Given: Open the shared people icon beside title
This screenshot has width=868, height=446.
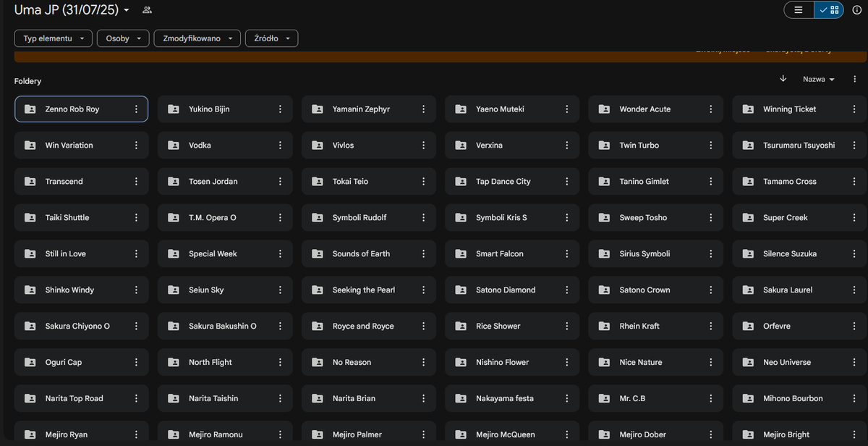Looking at the screenshot, I should click(147, 10).
